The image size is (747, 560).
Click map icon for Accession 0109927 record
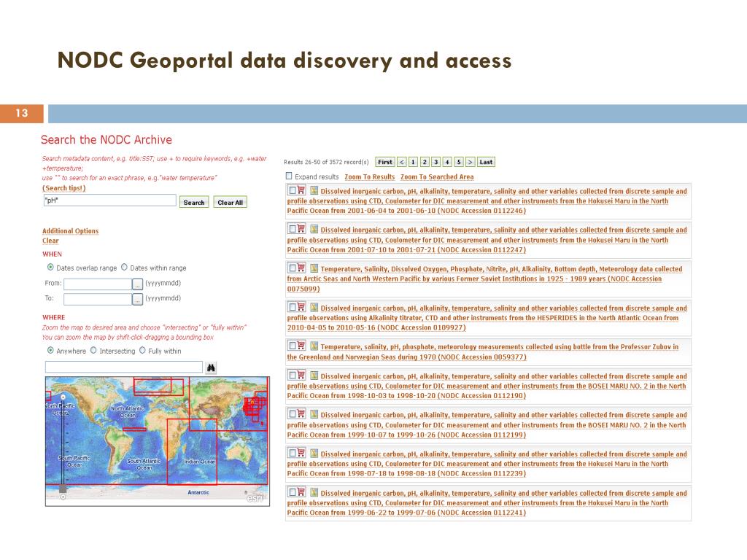point(314,307)
